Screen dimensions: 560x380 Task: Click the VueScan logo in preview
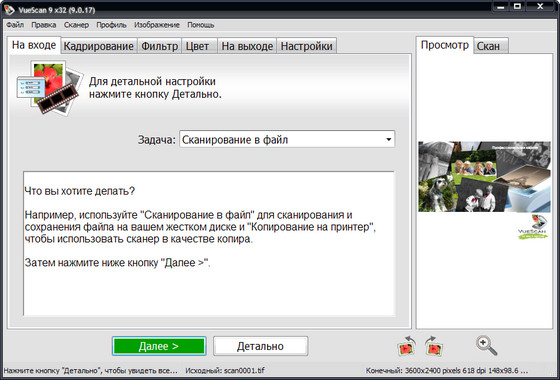click(533, 227)
